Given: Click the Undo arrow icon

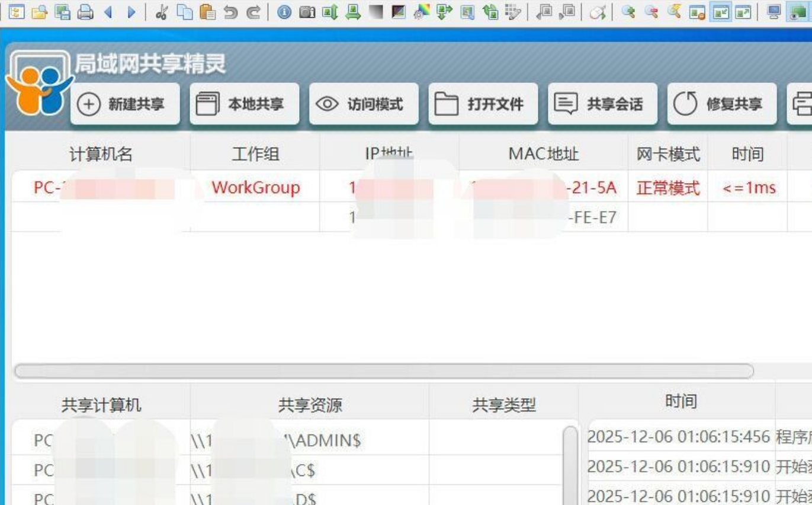Looking at the screenshot, I should (232, 11).
